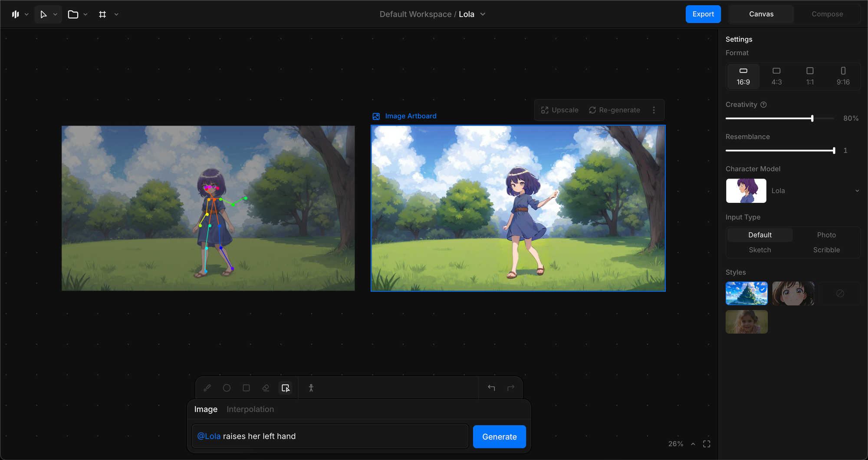This screenshot has height=460, width=868.
Task: Switch to the Compose tab
Action: click(827, 14)
